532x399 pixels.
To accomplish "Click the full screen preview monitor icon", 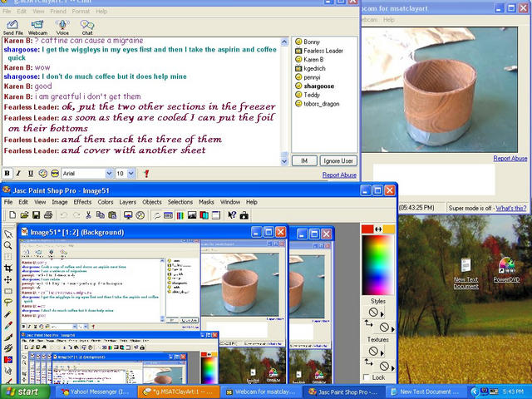I will click(128, 215).
